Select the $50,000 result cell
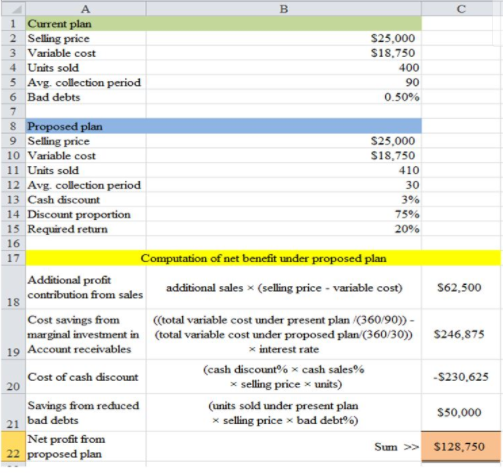The image size is (503, 476). [x=461, y=412]
